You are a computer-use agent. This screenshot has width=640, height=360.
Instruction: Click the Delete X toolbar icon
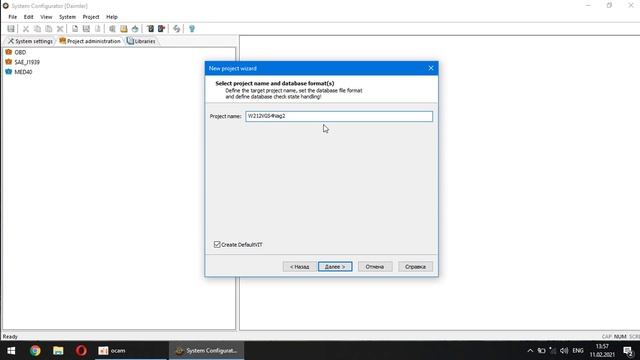[x=60, y=29]
